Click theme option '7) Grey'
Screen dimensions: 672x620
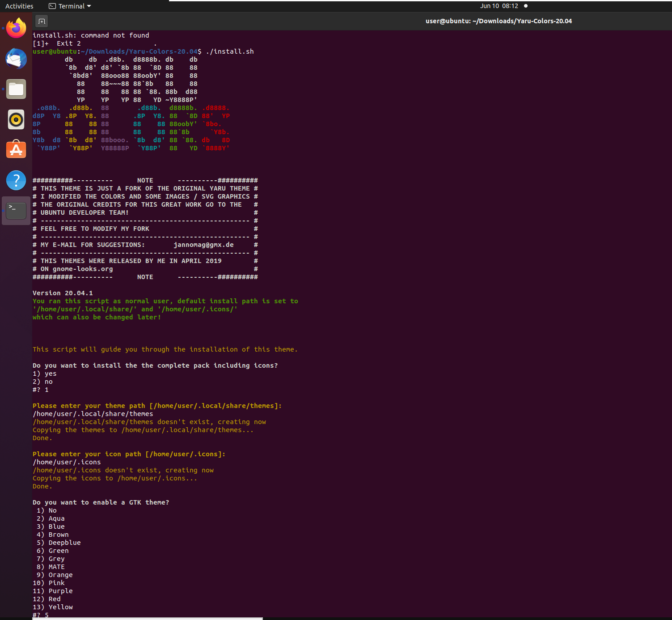point(51,559)
